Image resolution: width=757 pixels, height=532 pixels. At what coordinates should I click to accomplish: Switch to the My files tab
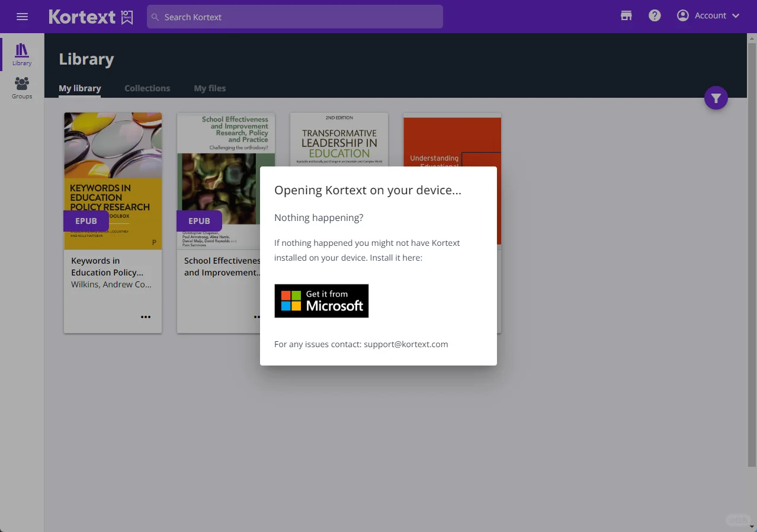210,88
